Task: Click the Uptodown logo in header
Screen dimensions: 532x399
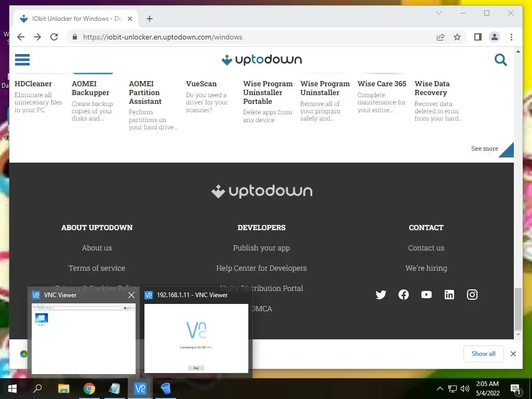Action: point(261,60)
